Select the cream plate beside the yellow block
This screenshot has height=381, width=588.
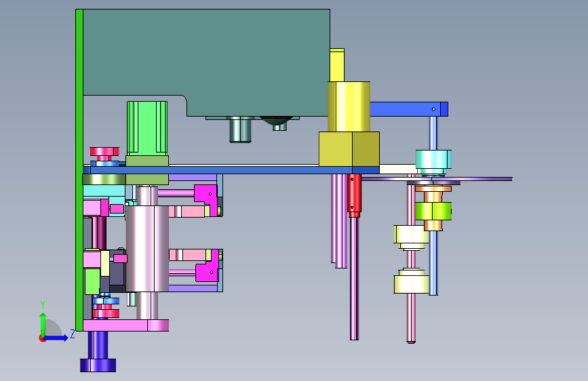pyautogui.click(x=398, y=169)
